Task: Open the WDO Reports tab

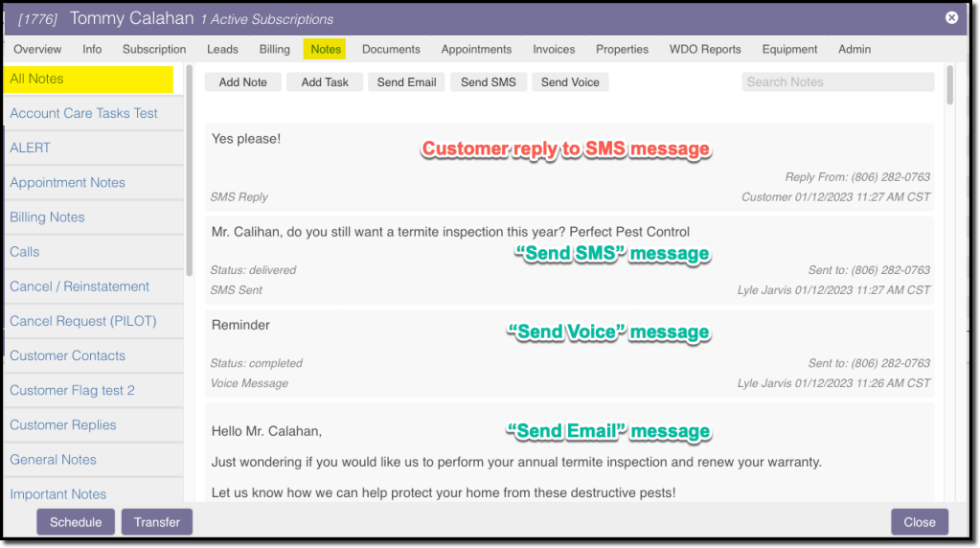Action: pos(705,49)
